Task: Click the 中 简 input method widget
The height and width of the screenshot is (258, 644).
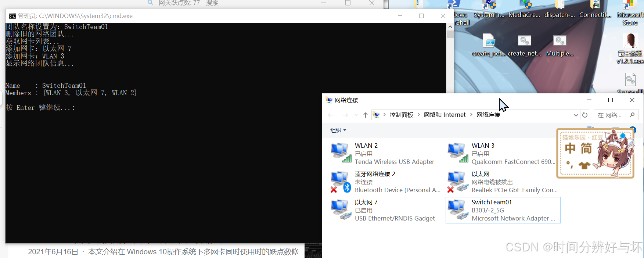Action: tap(596, 153)
